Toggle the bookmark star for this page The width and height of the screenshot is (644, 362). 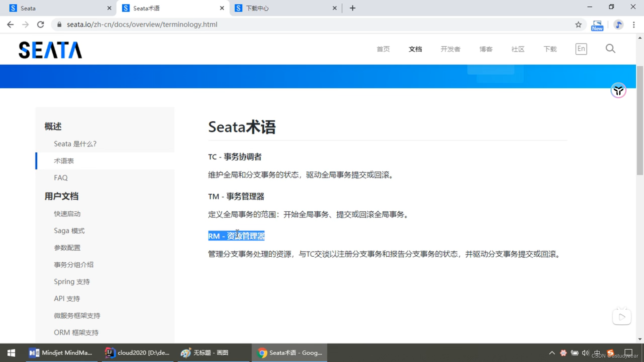[579, 24]
